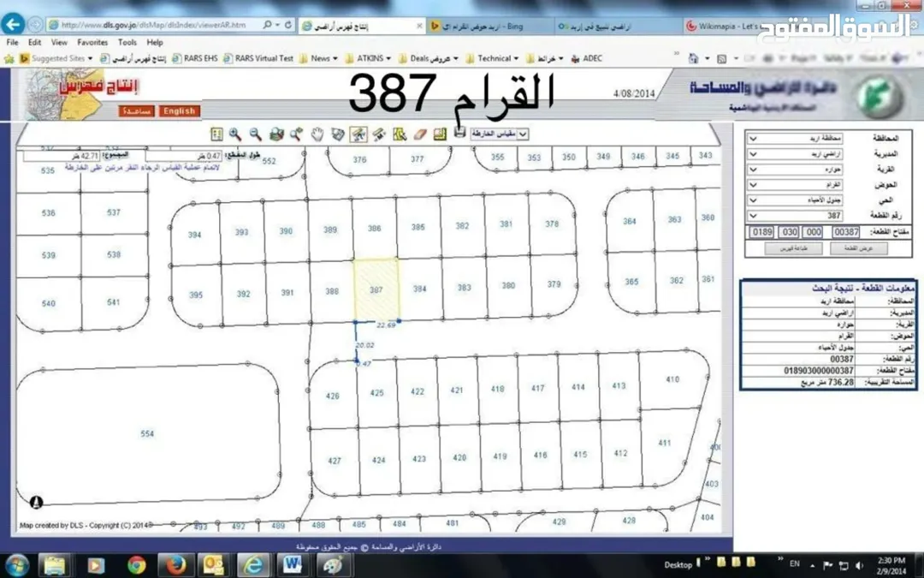Expand the parcel number 387 dropdown
The image size is (924, 578).
[x=794, y=215]
